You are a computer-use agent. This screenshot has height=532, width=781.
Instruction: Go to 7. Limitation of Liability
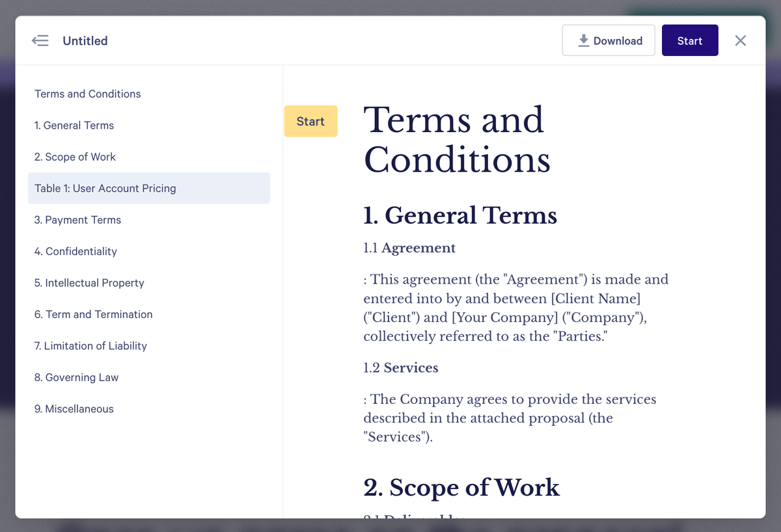point(149,346)
